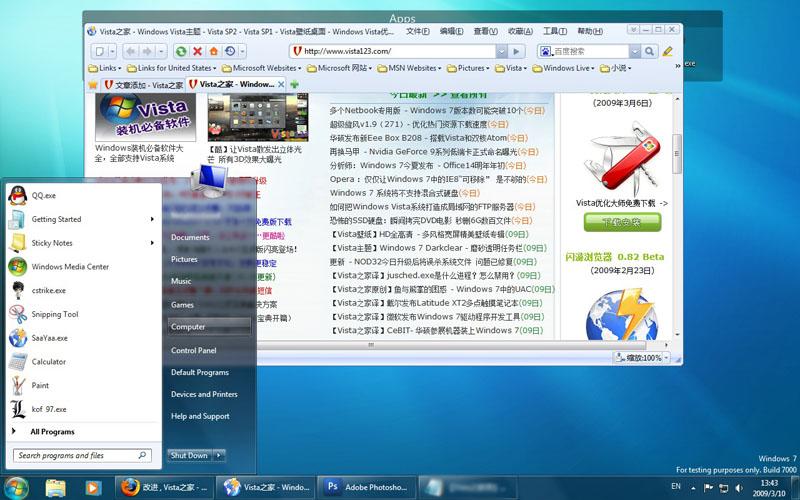Click the red stop loading icon

point(197,51)
